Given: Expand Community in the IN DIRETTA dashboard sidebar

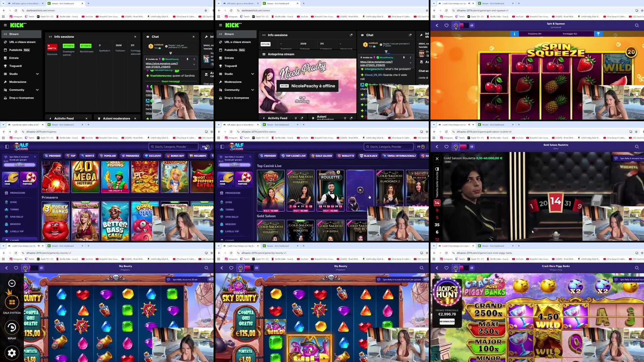Looking at the screenshot, I should (x=37, y=90).
